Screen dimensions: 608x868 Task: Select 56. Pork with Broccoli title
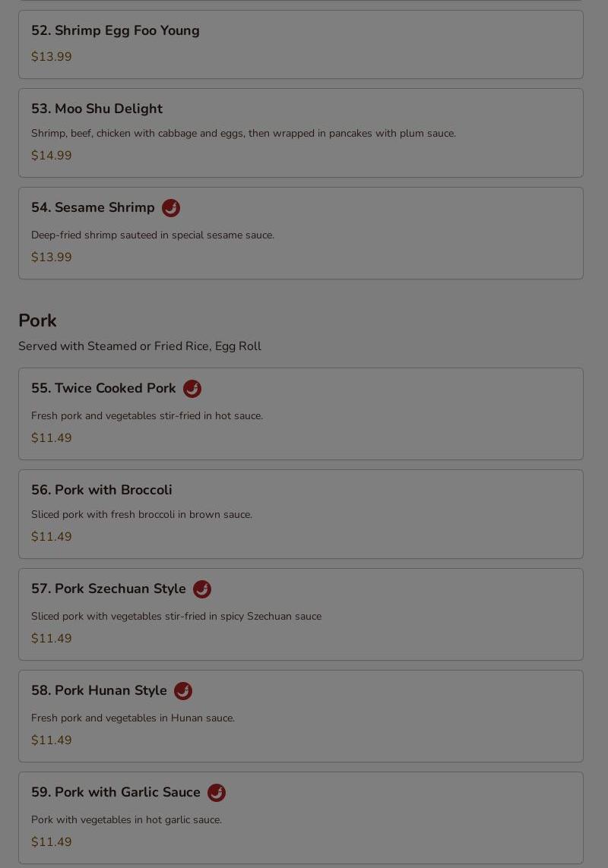click(x=102, y=490)
